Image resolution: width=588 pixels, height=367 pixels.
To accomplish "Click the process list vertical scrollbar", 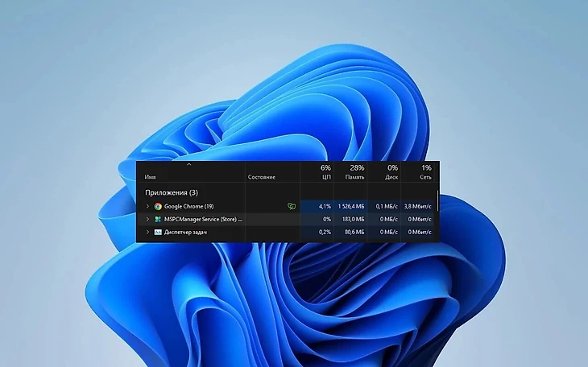I will [437, 200].
